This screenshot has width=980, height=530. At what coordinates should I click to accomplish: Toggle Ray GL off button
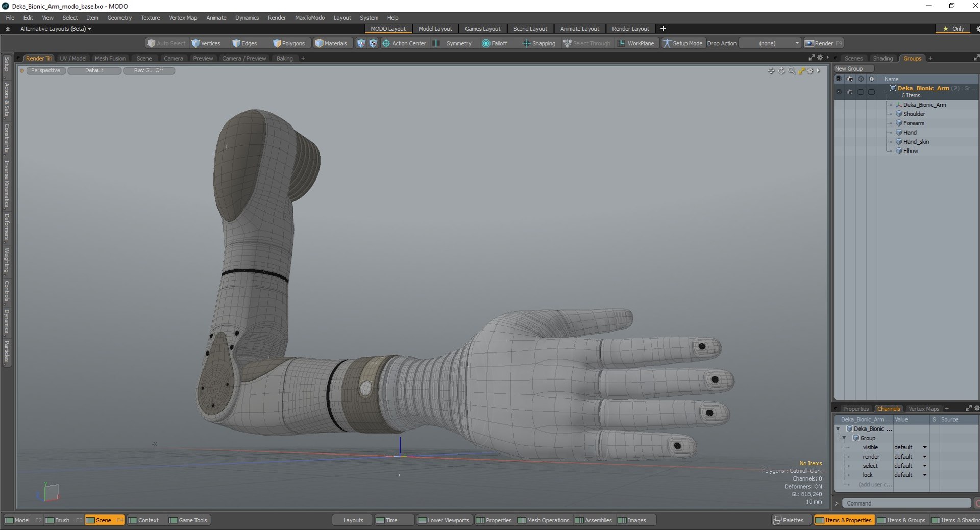149,70
